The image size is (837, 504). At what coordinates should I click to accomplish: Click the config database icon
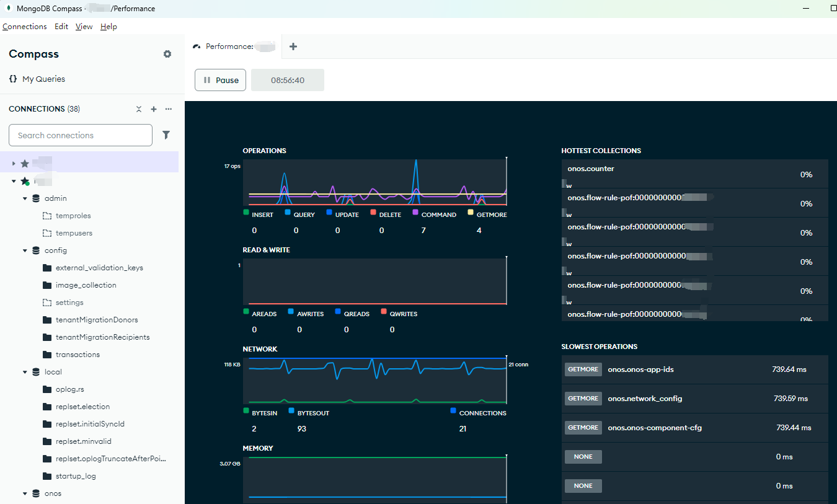(36, 250)
